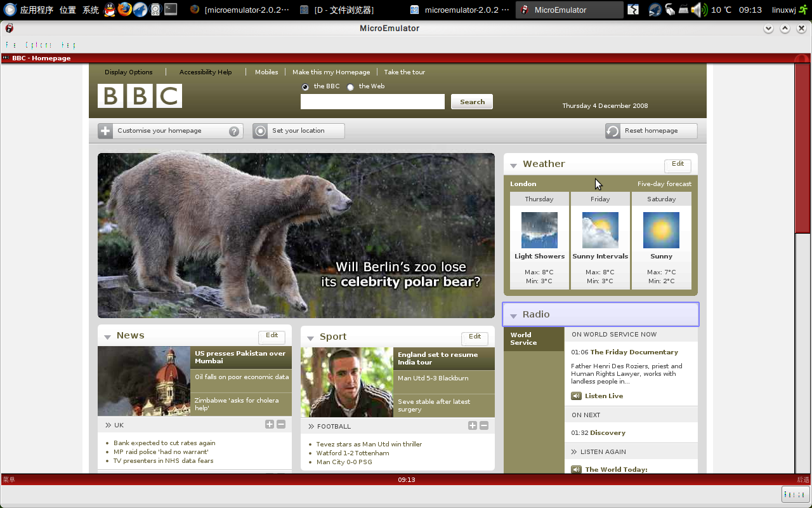Click the 菜单 soft key at bottom left
812x508 pixels.
pyautogui.click(x=9, y=479)
